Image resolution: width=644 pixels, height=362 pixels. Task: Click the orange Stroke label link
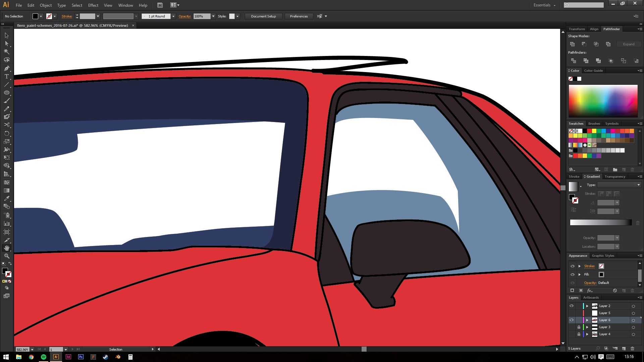(x=67, y=16)
